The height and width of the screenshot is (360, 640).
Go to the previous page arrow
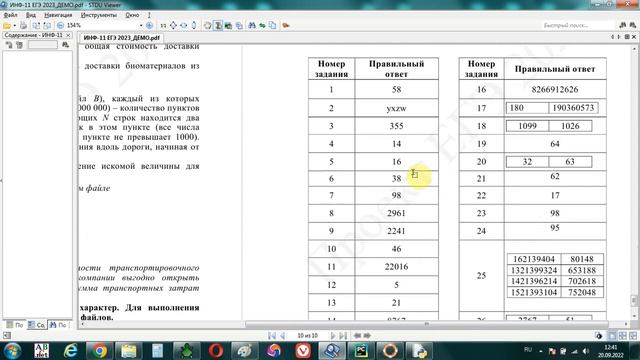tap(282, 336)
